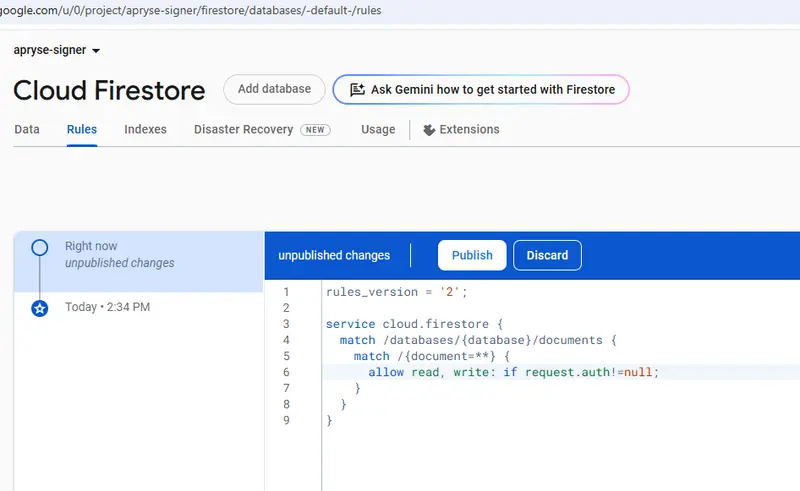Discard the unpublished changes
800x491 pixels.
click(547, 255)
